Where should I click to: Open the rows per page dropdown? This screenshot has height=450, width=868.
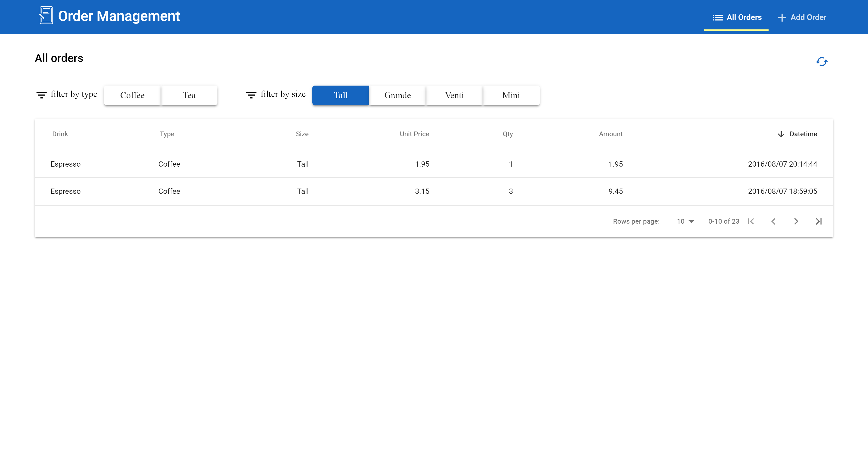685,221
